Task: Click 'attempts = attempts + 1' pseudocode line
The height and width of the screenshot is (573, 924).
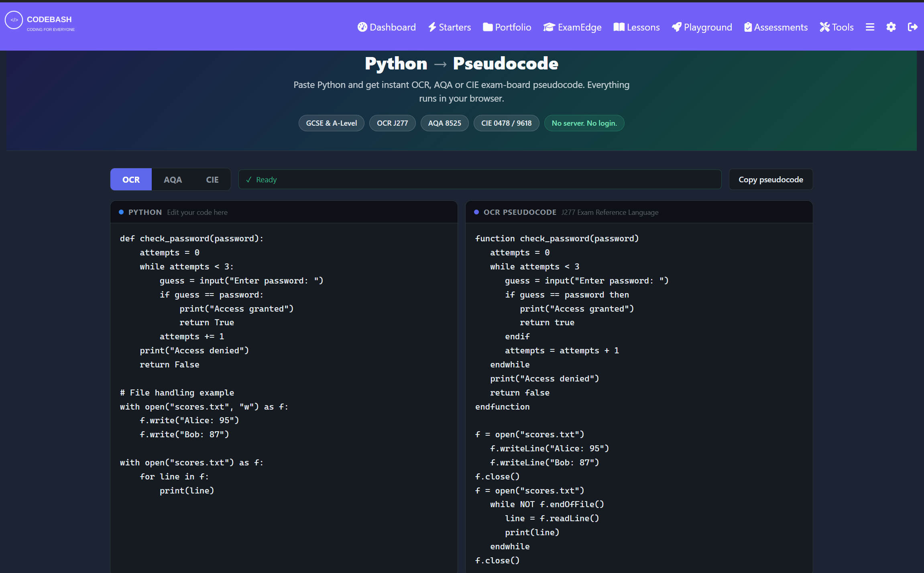Action: pos(562,351)
